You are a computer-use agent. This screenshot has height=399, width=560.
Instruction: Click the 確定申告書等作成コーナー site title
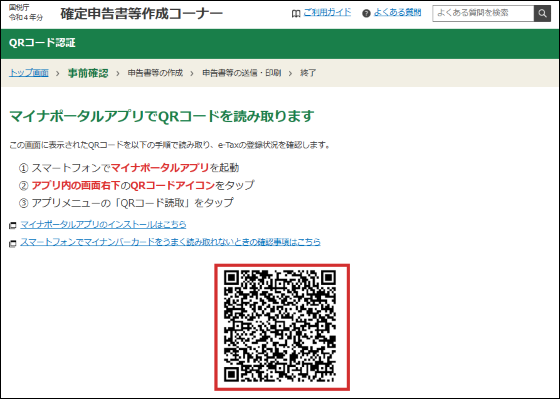coord(142,14)
